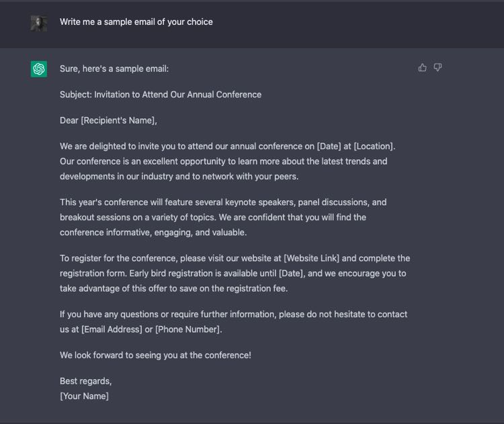The image size is (504, 424).
Task: Click the user profile photo avatar
Action: (x=39, y=24)
